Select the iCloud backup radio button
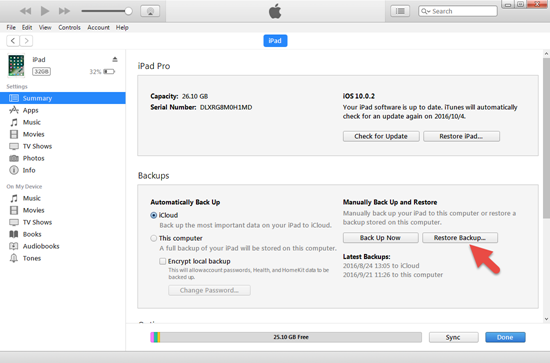The width and height of the screenshot is (550, 363). pyautogui.click(x=154, y=215)
